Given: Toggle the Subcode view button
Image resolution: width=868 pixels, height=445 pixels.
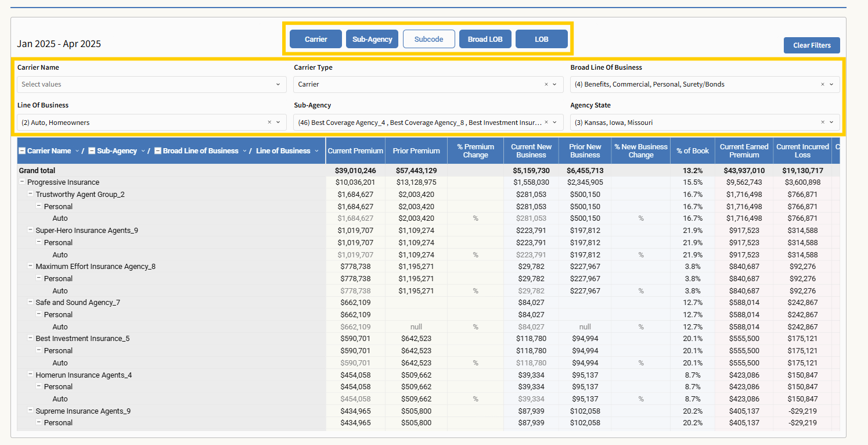Looking at the screenshot, I should click(x=428, y=39).
